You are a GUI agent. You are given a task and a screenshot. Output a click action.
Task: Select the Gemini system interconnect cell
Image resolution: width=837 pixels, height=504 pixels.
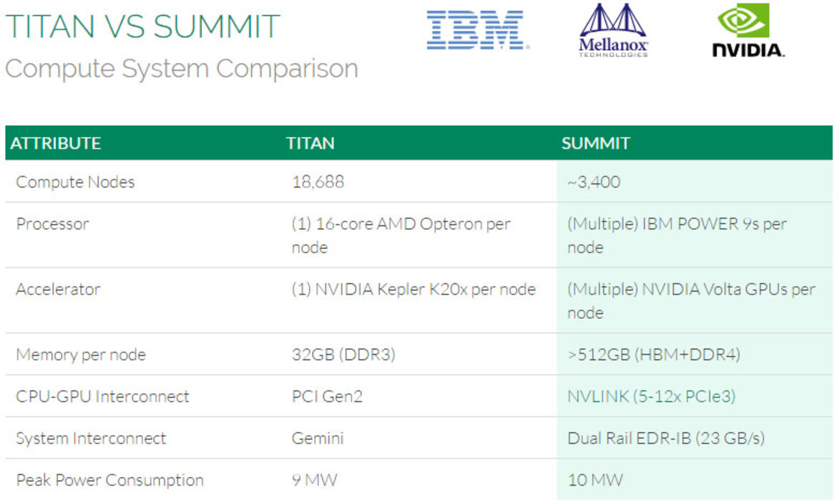click(318, 438)
